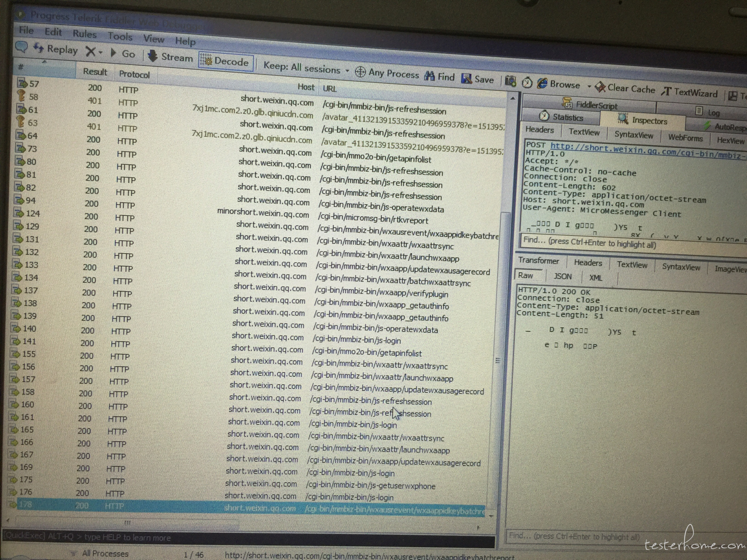Screen dimensions: 747x560
Task: Open the Help menu
Action: pyautogui.click(x=185, y=41)
